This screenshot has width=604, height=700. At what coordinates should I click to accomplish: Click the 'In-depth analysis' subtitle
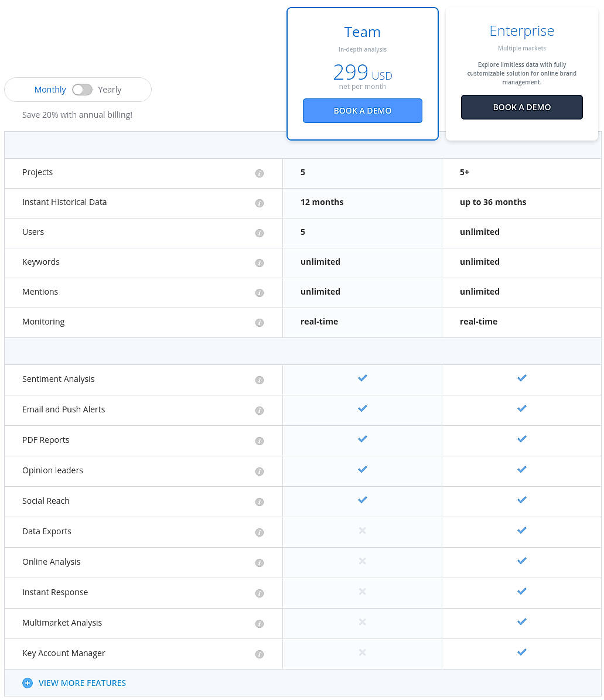[x=363, y=50]
